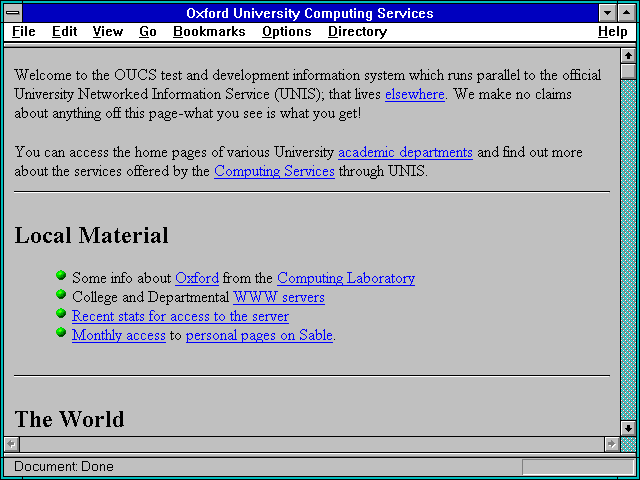Viewport: 640px width, 480px height.
Task: Click the 'Oxford' hyperlink
Action: pos(197,278)
